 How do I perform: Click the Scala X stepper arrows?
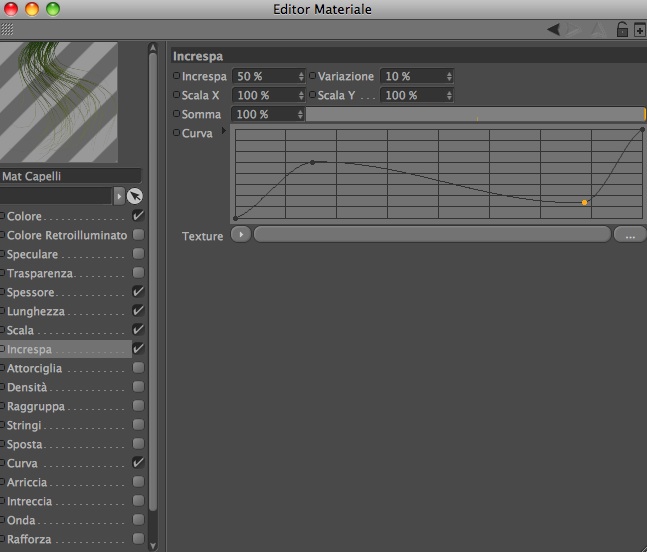301,95
